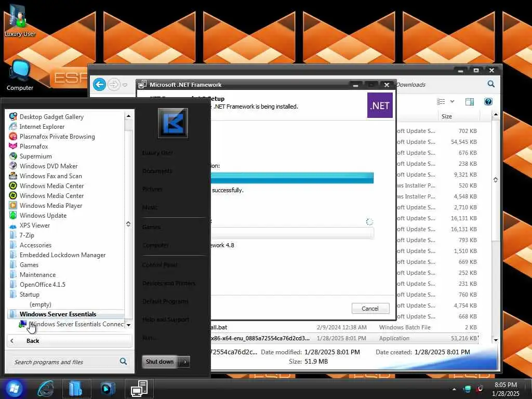Click the Explorer search magnifier icon
Viewport: 532px width, 399px height.
pyautogui.click(x=491, y=84)
